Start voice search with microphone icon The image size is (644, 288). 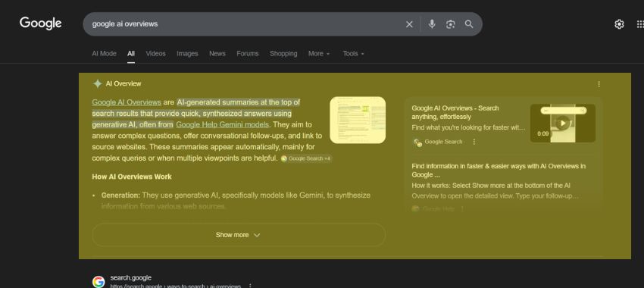pyautogui.click(x=432, y=24)
